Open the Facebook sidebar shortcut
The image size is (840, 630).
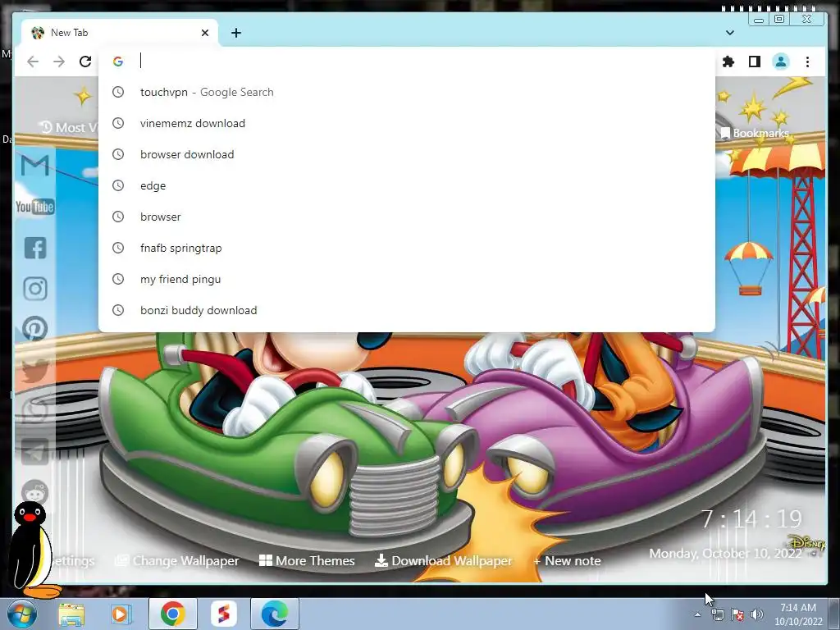click(x=34, y=248)
